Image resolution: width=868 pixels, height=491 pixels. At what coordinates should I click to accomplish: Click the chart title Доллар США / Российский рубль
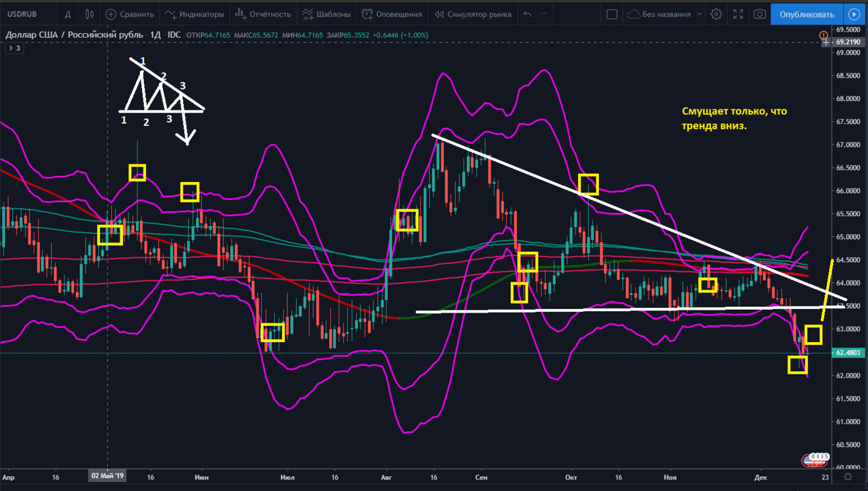[x=73, y=34]
